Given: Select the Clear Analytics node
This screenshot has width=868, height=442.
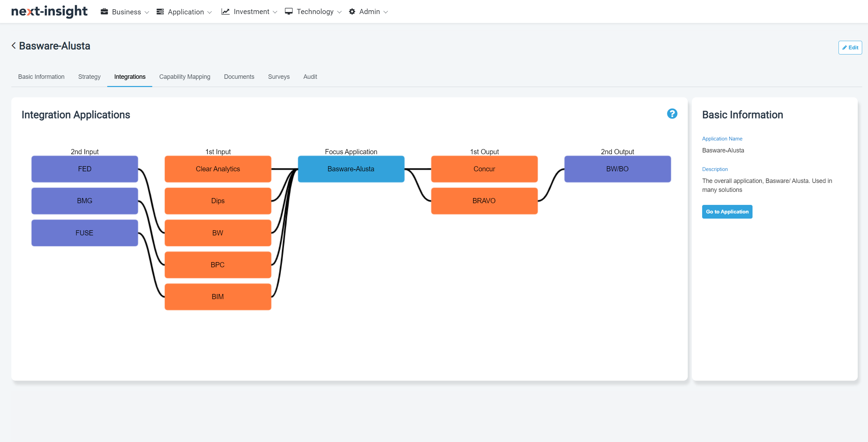Looking at the screenshot, I should pyautogui.click(x=218, y=169).
